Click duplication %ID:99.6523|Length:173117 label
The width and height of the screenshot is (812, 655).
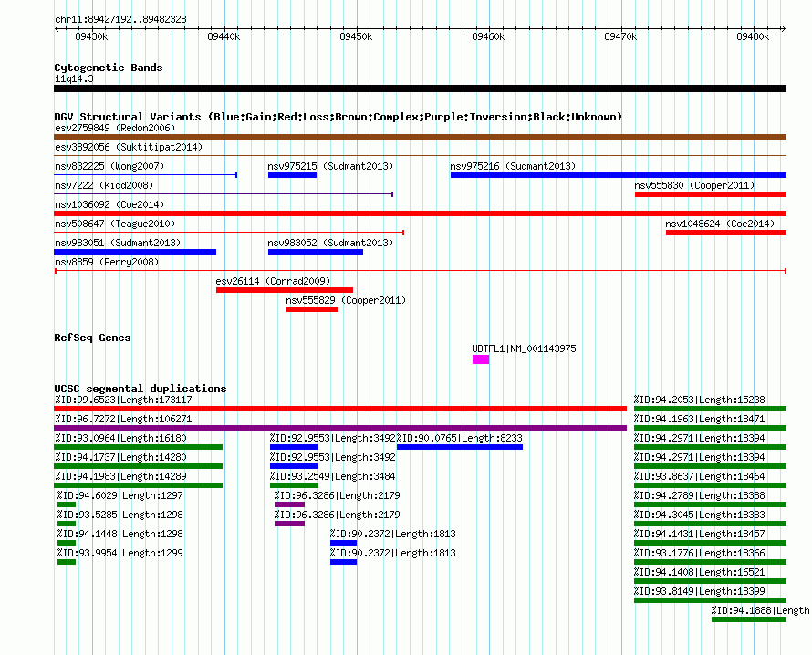click(123, 400)
